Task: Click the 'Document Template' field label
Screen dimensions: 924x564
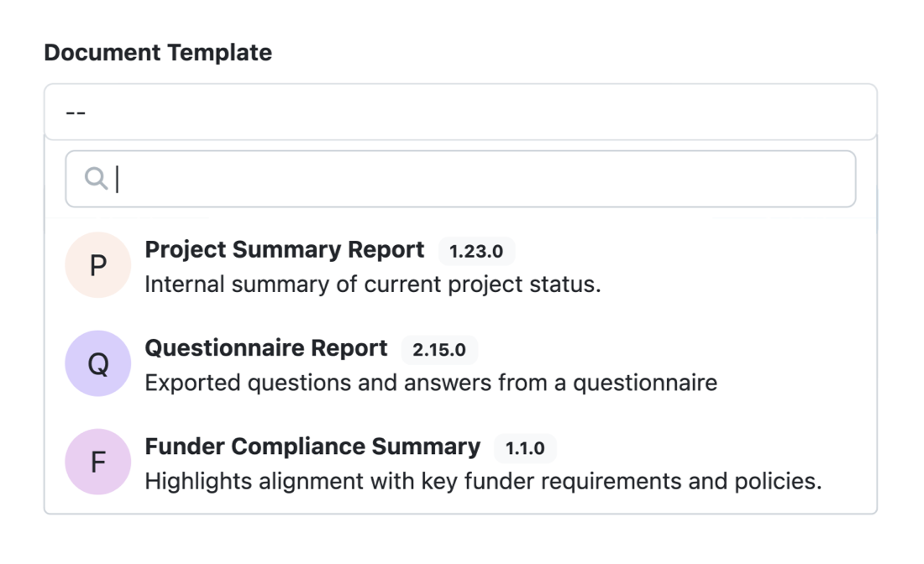Action: click(158, 52)
